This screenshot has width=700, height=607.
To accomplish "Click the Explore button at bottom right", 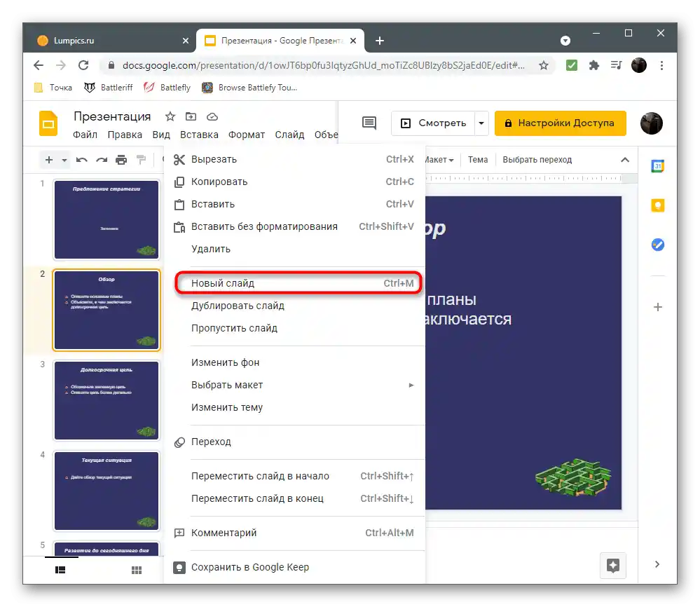I will point(613,565).
